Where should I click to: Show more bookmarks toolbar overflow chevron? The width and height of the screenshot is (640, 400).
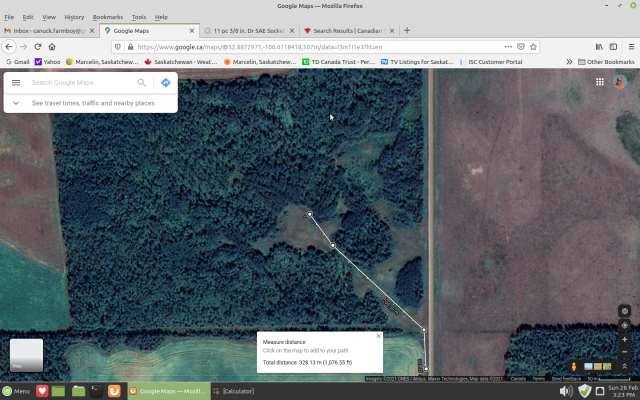[x=569, y=62]
